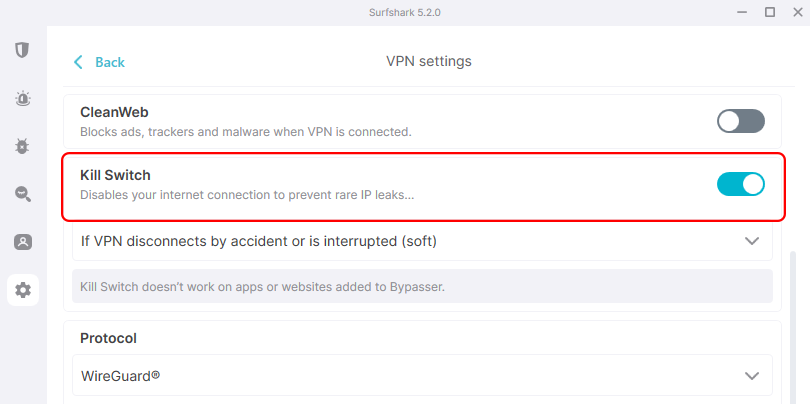The image size is (810, 404).
Task: Turn off the Kill Switch toggle
Action: [740, 184]
